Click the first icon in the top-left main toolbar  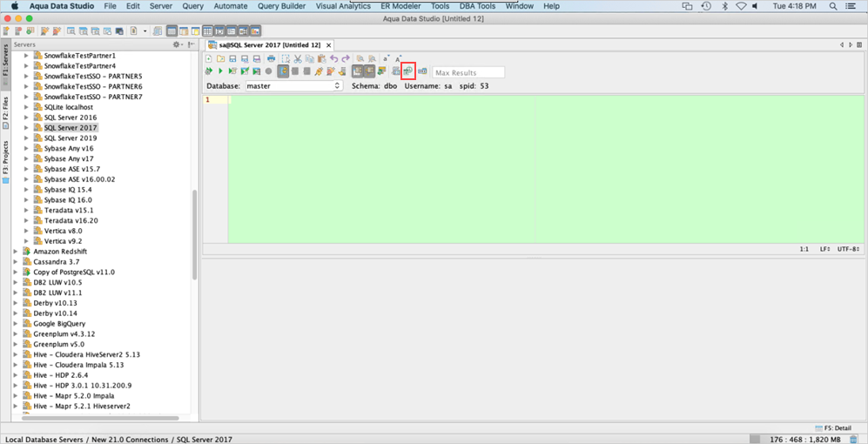pyautogui.click(x=6, y=31)
